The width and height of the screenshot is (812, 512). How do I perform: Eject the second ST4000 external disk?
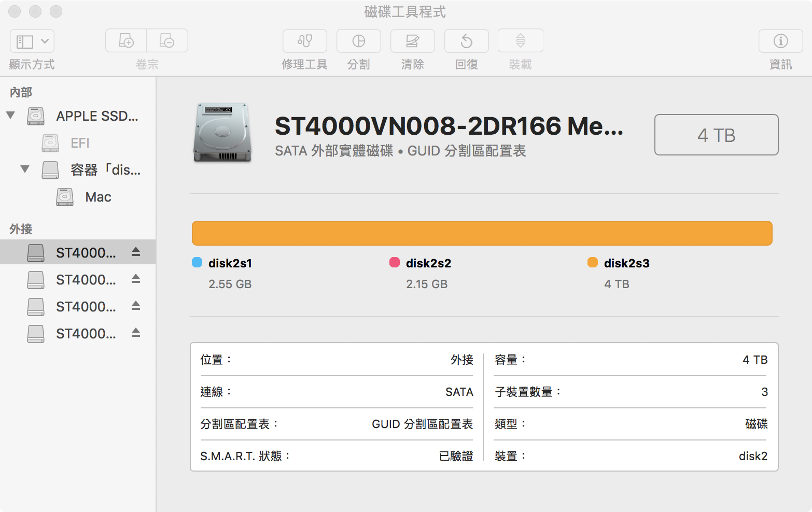(136, 279)
